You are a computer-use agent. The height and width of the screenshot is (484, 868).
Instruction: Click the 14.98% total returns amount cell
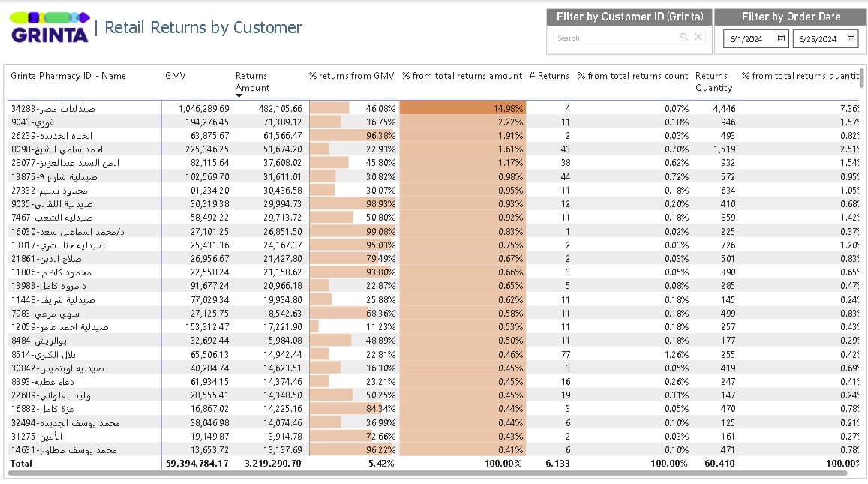(x=462, y=109)
